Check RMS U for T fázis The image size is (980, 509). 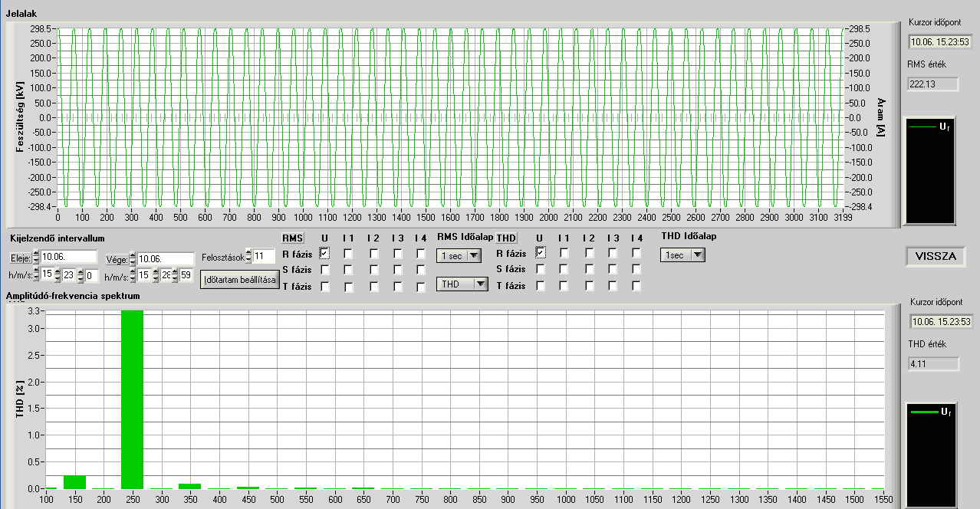click(x=324, y=287)
